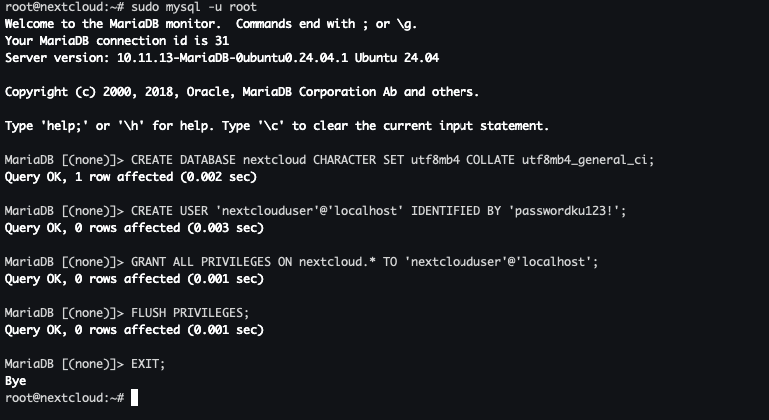Click the utf8mb4_general_ci collation text

pyautogui.click(x=588, y=160)
